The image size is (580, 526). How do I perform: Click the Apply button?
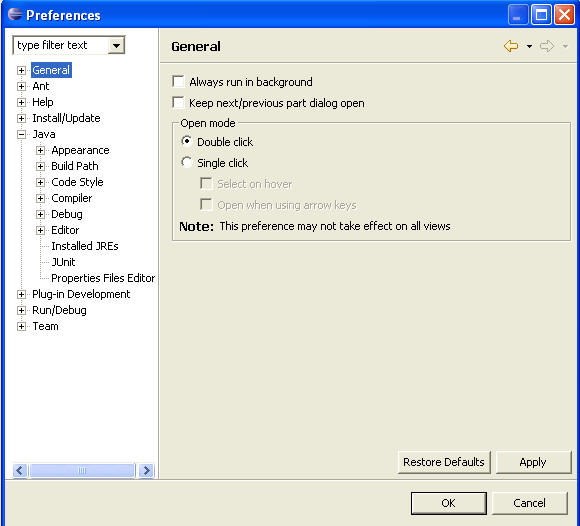tap(533, 462)
